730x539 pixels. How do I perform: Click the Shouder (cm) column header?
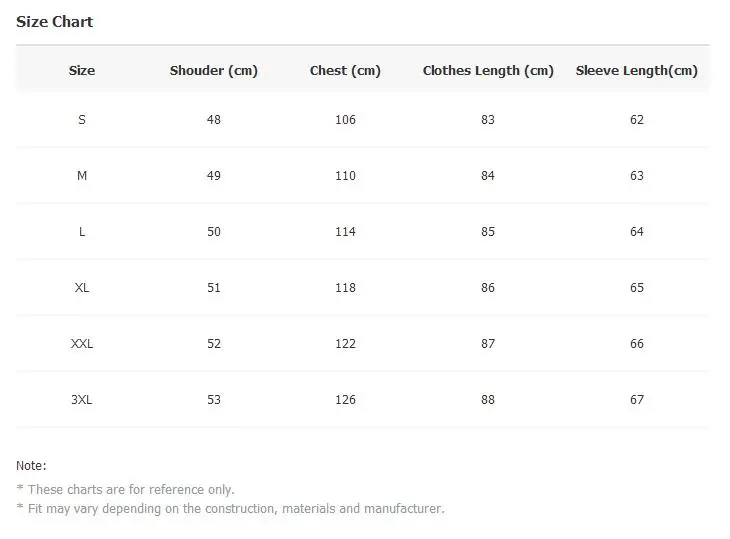point(214,71)
